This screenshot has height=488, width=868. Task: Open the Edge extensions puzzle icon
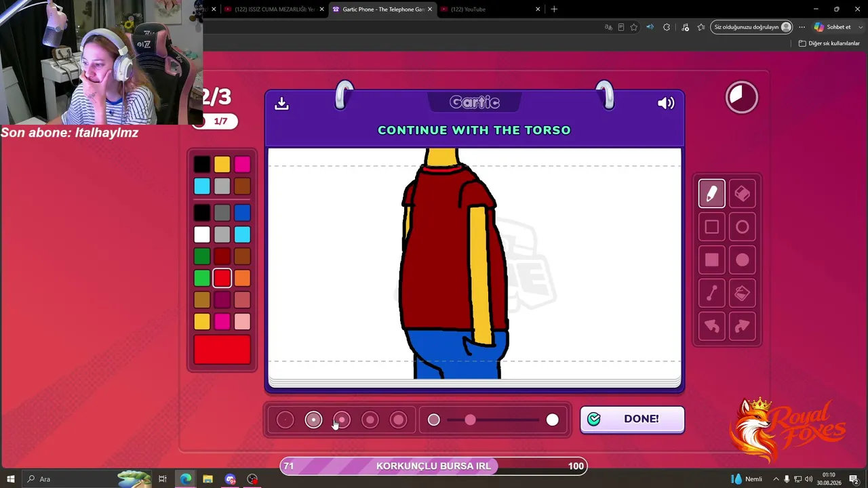coord(667,27)
